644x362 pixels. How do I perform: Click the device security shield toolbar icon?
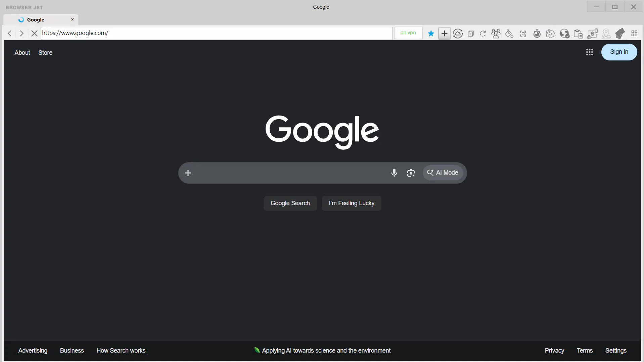tap(592, 33)
